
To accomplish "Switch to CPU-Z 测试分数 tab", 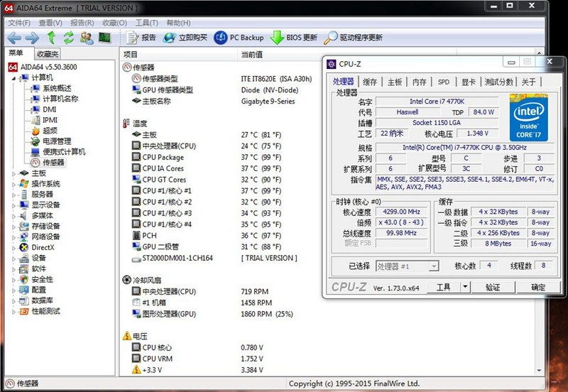I will click(499, 82).
